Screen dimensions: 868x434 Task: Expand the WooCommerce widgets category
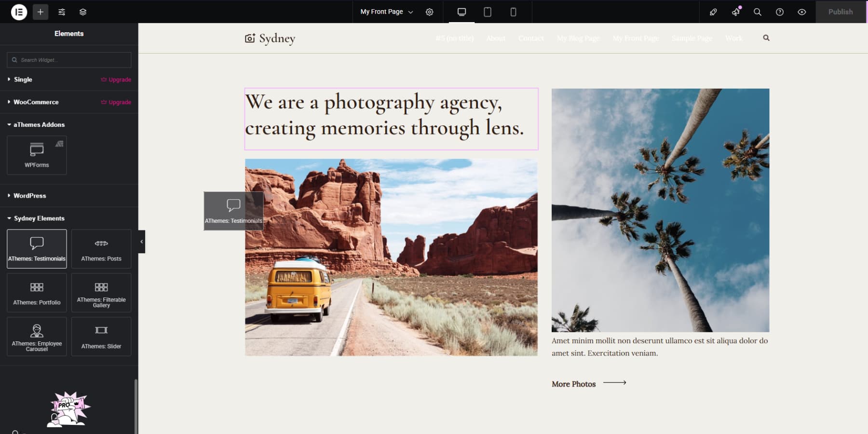(36, 102)
